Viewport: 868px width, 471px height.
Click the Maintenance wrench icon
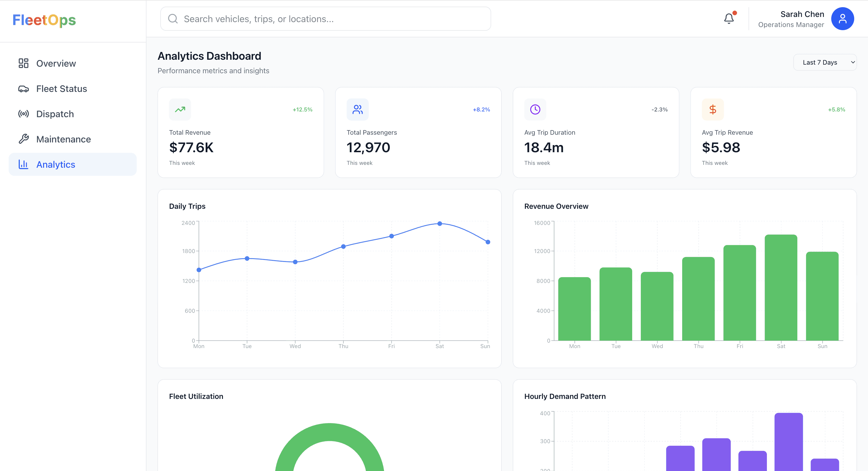[x=24, y=139]
